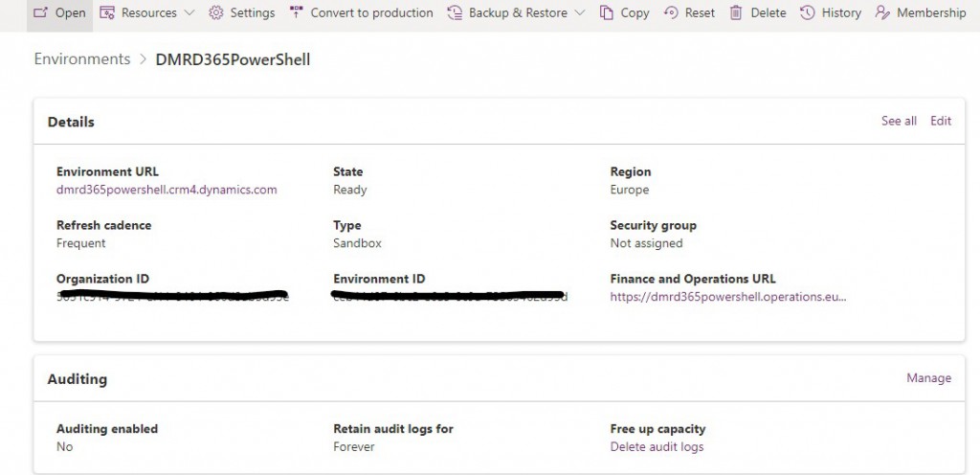This screenshot has height=475, width=980.
Task: Expand the Backup & Restore dropdown chevron
Action: [579, 12]
